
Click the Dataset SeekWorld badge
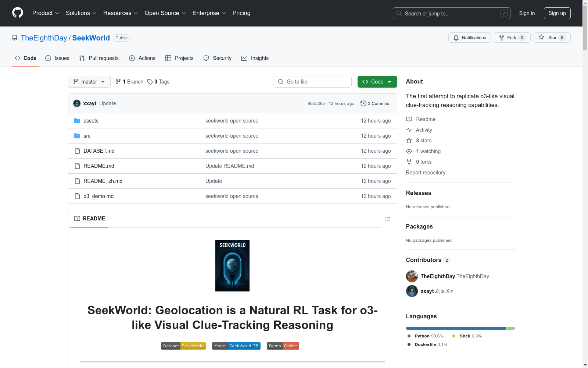pos(183,346)
